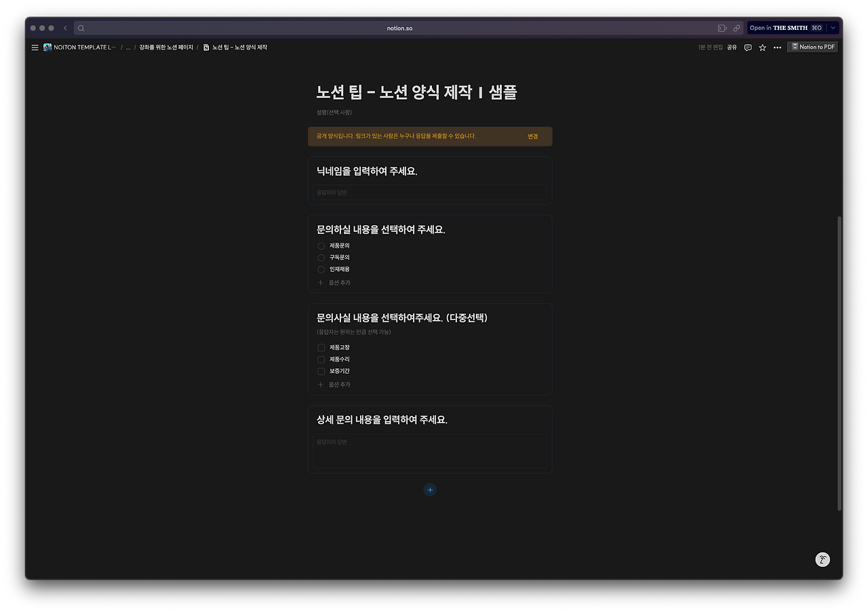Click the link icon next to Open in
This screenshot has width=868, height=613.
736,28
